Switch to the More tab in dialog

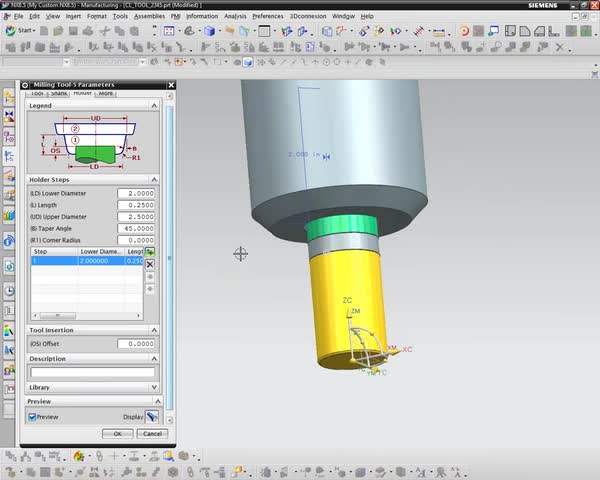point(106,93)
